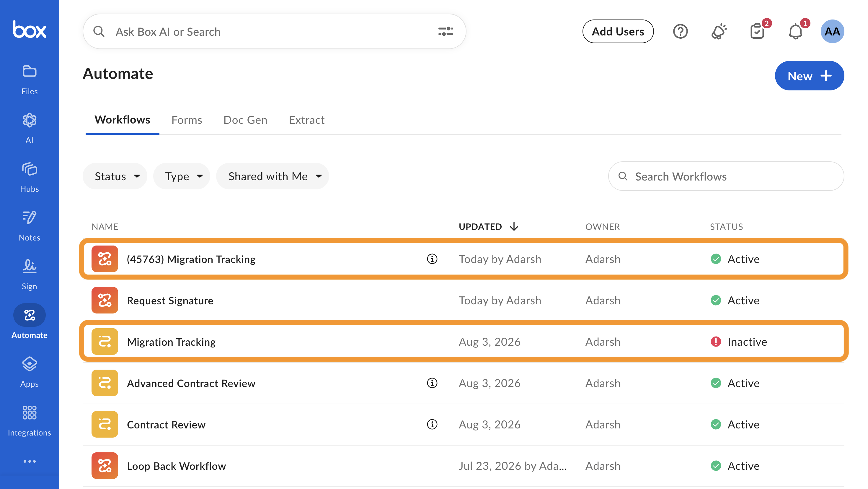This screenshot has height=489, width=868.
Task: Open Files in the sidebar
Action: (29, 80)
